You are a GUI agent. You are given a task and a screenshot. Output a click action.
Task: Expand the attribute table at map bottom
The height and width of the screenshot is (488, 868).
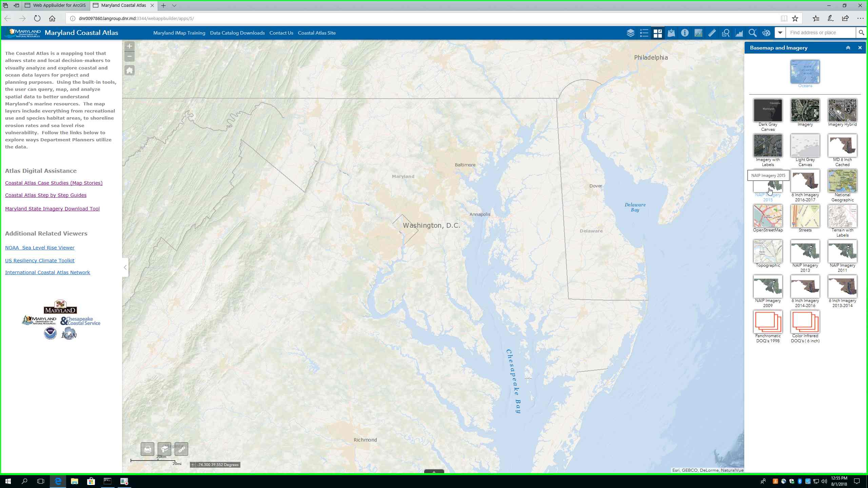point(434,471)
